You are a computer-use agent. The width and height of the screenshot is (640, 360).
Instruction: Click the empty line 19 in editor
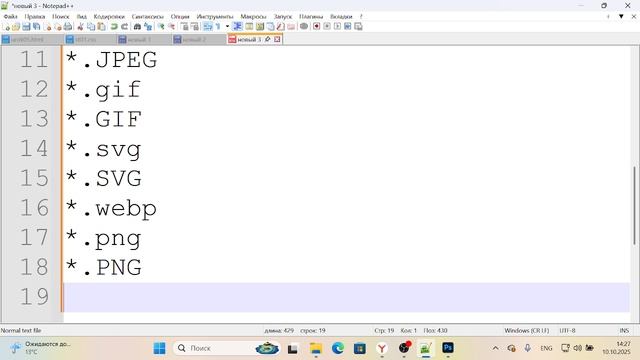coord(346,297)
